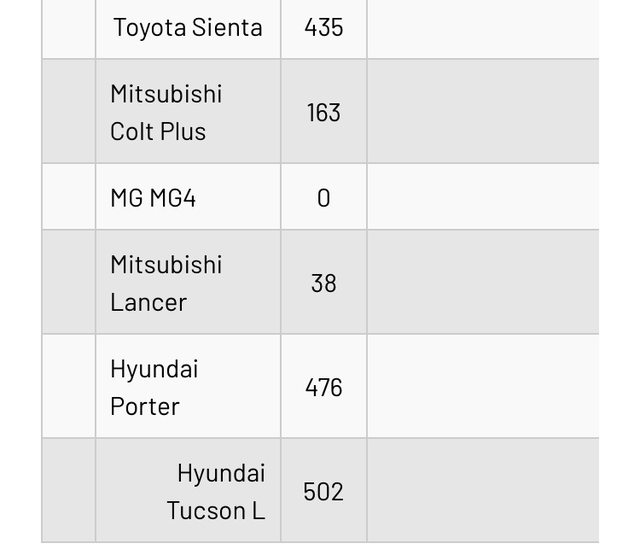Select the 38 value for Mitsubishi Lancer
The height and width of the screenshot is (555, 640).
tap(323, 283)
